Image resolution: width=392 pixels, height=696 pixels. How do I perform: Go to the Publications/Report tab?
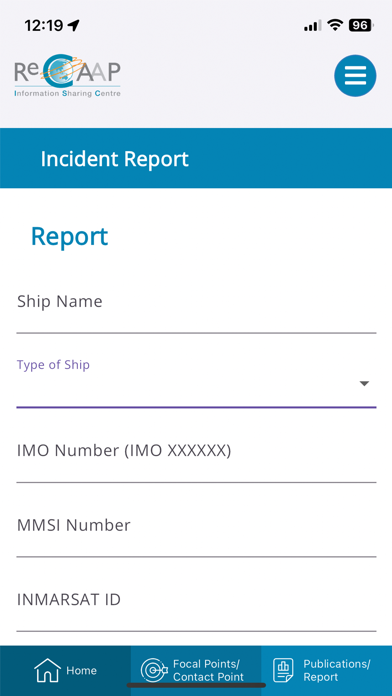[x=327, y=671]
